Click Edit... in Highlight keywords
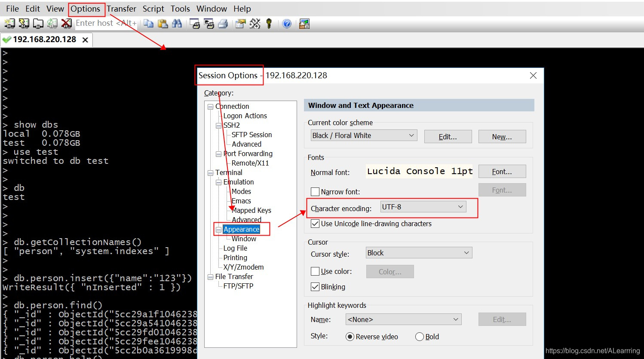The image size is (644, 359). (502, 319)
